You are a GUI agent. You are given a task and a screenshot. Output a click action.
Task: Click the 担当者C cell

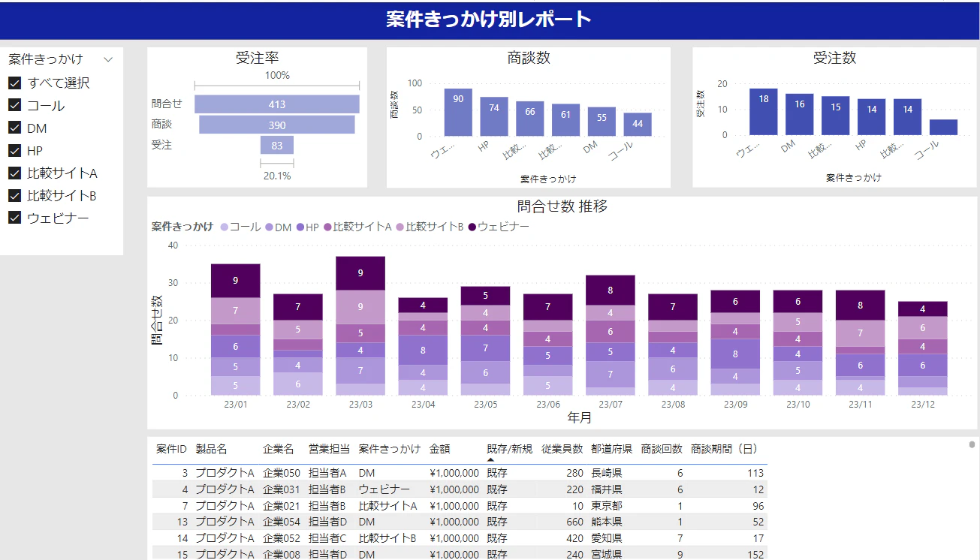point(327,538)
